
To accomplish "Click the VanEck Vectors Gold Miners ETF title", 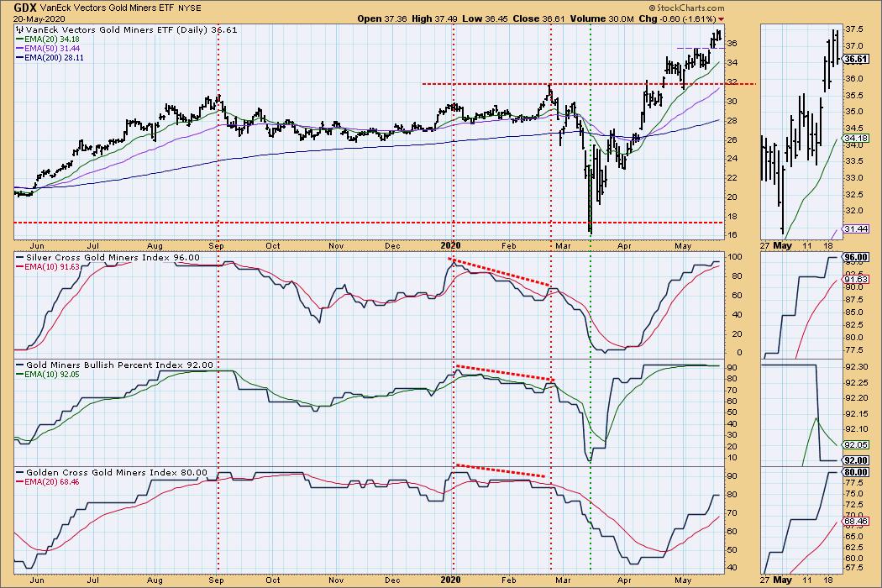I will [105, 8].
